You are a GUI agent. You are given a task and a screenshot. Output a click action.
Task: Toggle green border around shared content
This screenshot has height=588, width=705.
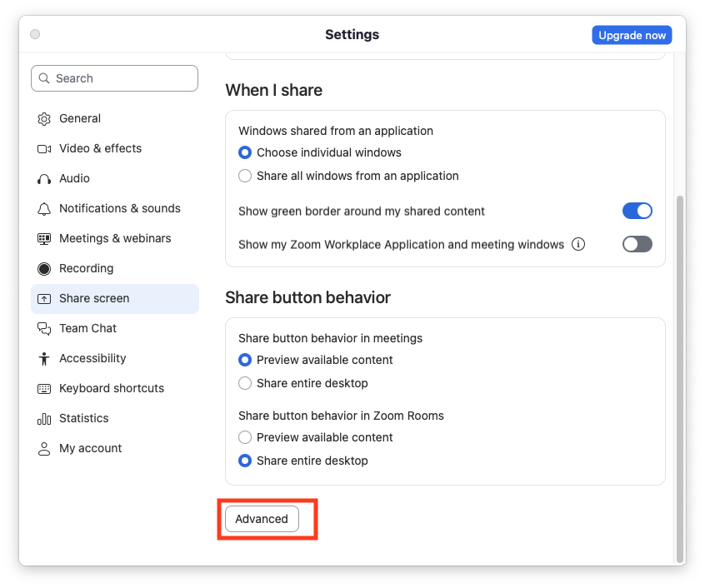(637, 211)
